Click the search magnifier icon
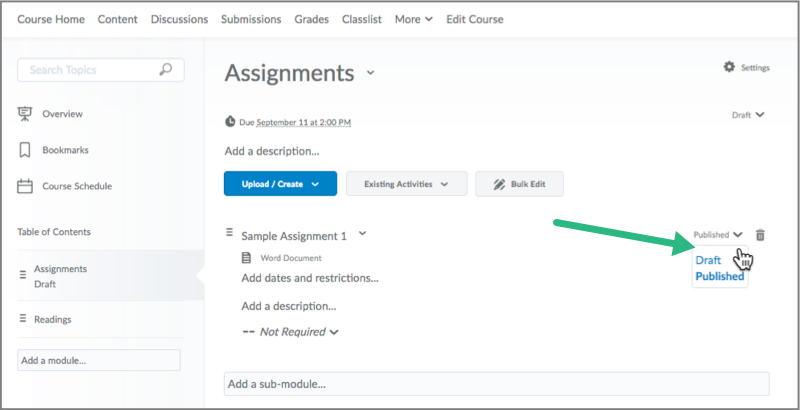 [165, 70]
